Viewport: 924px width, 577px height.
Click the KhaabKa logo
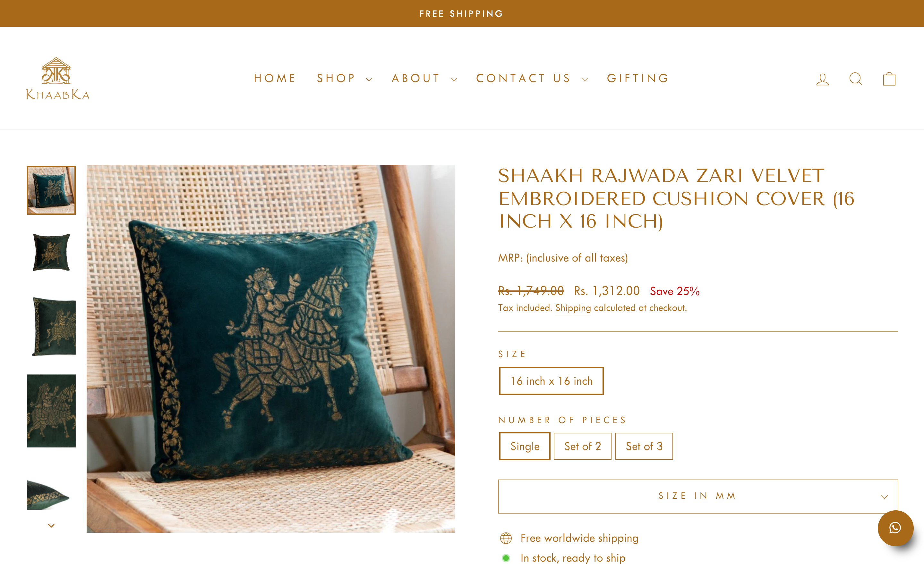(x=57, y=79)
